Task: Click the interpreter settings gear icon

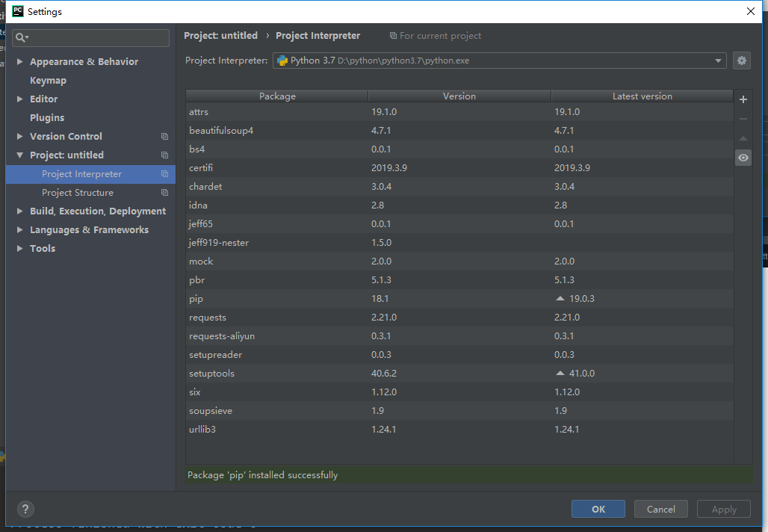Action: click(x=742, y=61)
